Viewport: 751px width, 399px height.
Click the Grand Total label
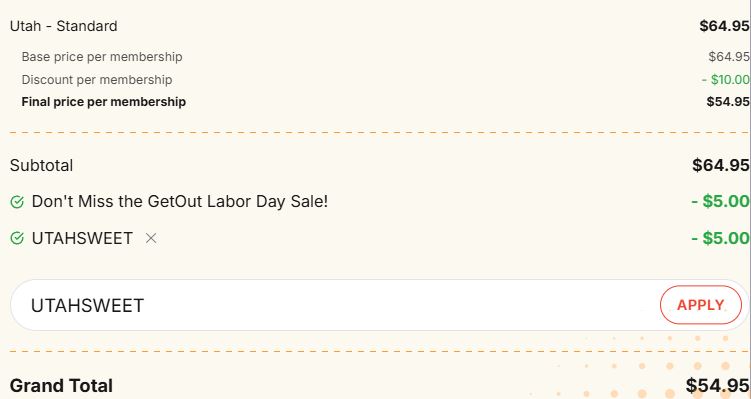[61, 386]
